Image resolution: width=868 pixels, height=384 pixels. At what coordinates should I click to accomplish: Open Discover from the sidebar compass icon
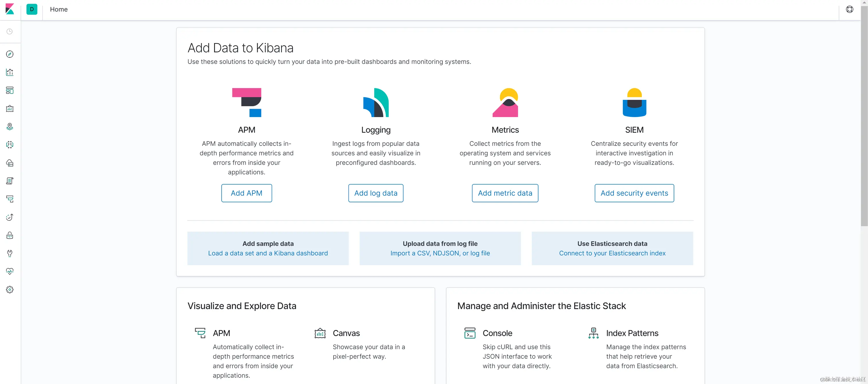pyautogui.click(x=10, y=54)
